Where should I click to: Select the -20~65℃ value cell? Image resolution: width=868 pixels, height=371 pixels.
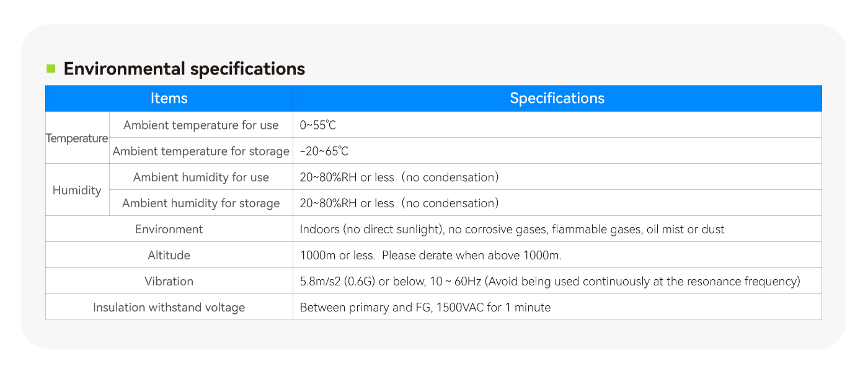[x=557, y=151]
